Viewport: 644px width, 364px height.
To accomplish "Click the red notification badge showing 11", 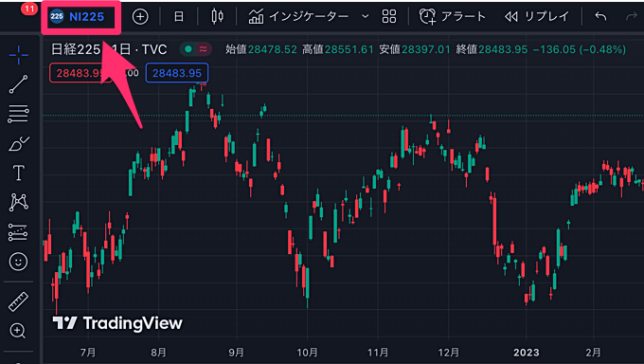I will (29, 9).
